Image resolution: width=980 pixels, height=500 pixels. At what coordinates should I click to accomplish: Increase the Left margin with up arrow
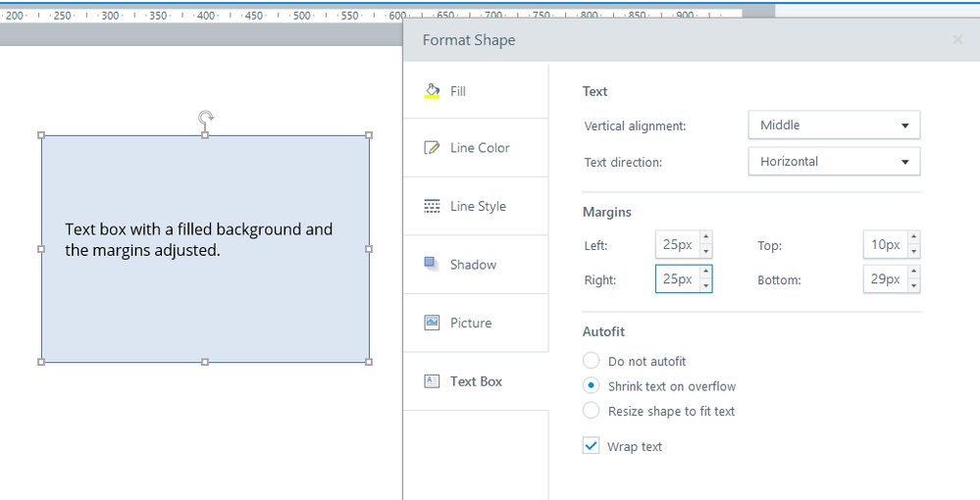pyautogui.click(x=706, y=238)
